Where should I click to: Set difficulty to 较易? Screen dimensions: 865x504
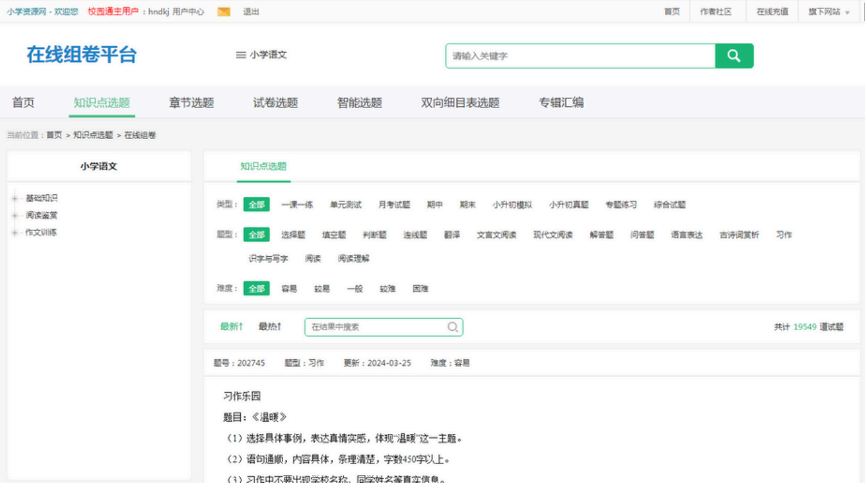coord(322,289)
